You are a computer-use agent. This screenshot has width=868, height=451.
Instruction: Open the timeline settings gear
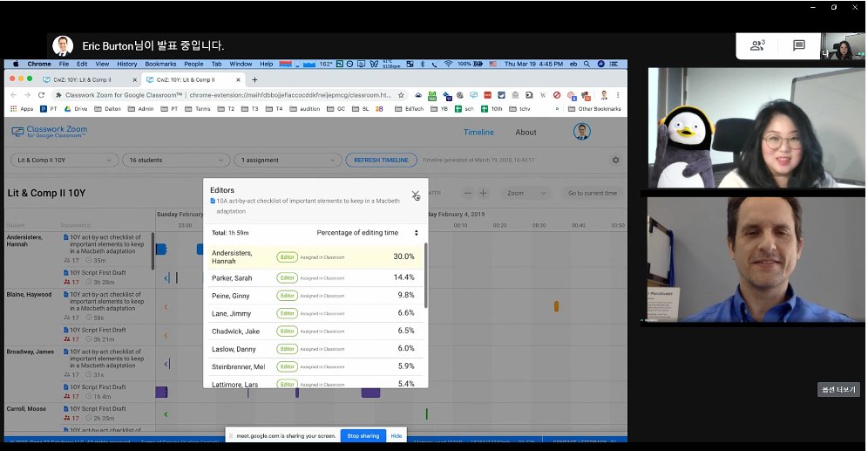click(x=615, y=161)
